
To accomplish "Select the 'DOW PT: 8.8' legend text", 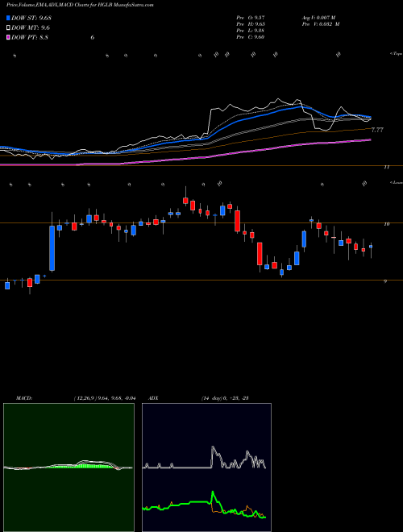I will (30, 37).
